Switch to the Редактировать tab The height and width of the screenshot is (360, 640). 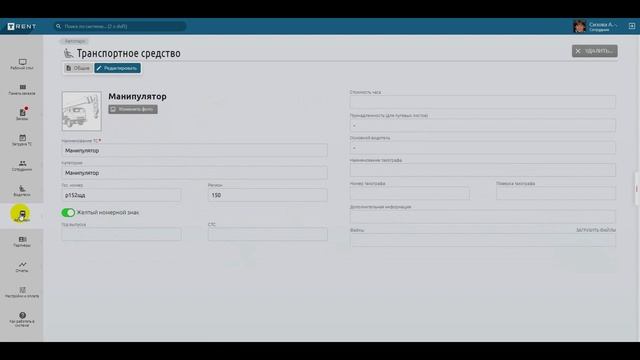point(118,68)
